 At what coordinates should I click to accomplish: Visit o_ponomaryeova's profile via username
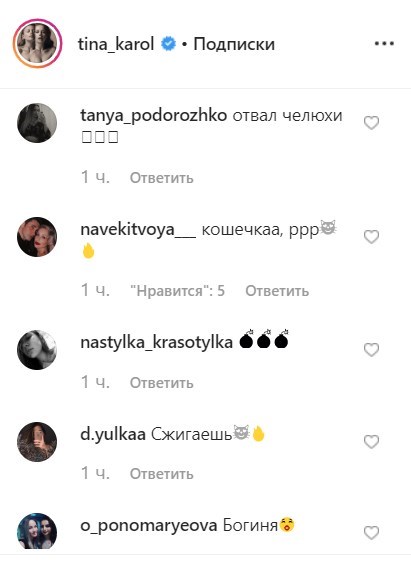point(149,526)
